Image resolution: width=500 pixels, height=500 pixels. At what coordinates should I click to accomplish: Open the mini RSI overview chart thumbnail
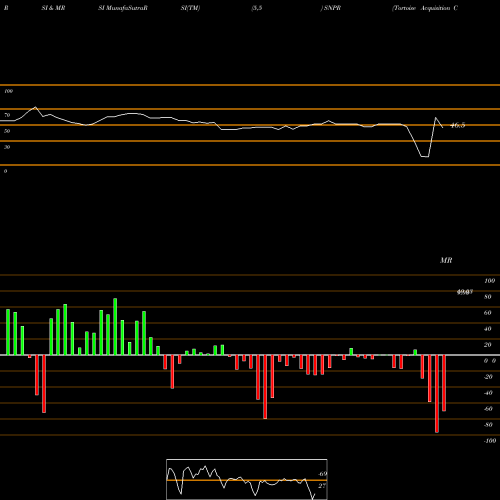(247, 479)
